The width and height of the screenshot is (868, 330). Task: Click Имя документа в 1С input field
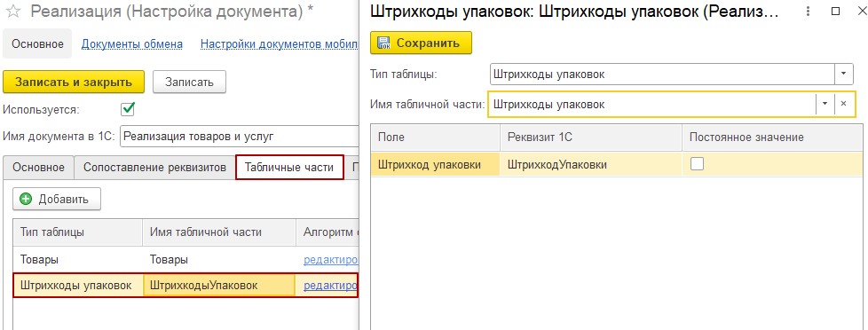(239, 137)
